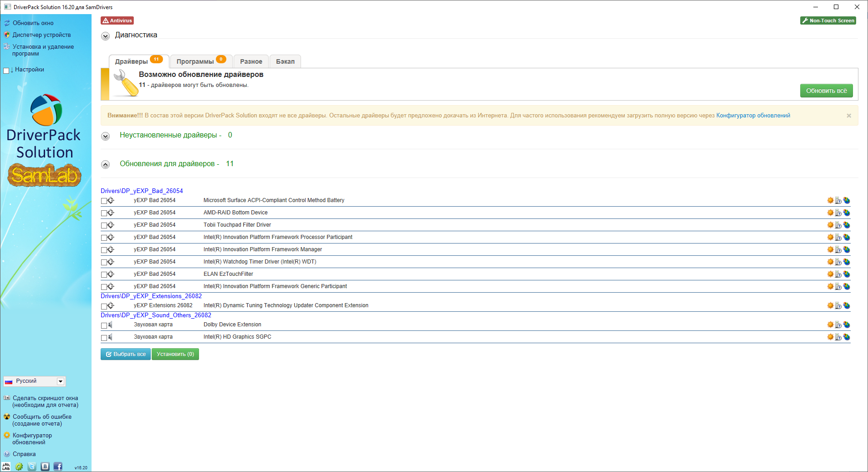Image resolution: width=868 pixels, height=472 pixels.
Task: Click device info icon for Intel HD Graphics SGPC
Action: click(x=838, y=337)
